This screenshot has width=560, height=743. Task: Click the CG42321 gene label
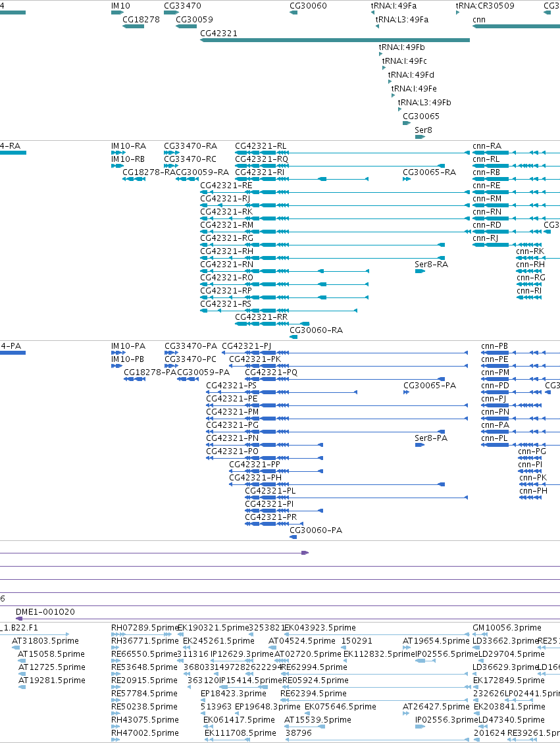click(x=219, y=33)
